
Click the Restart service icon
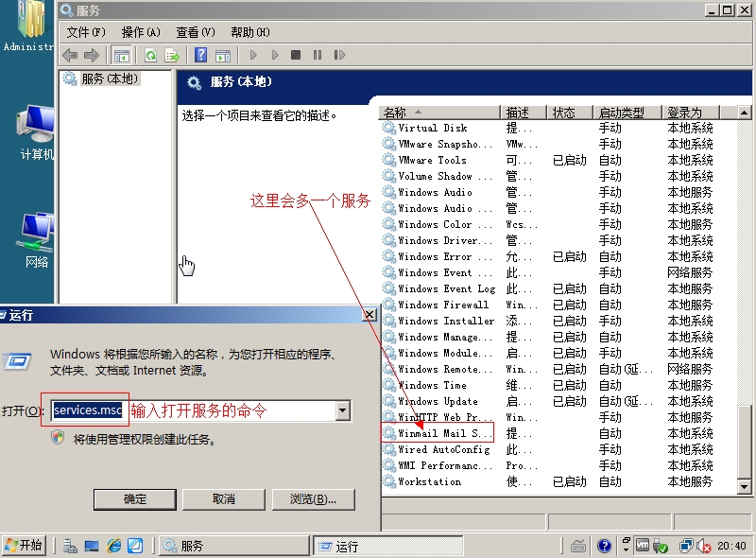[339, 55]
